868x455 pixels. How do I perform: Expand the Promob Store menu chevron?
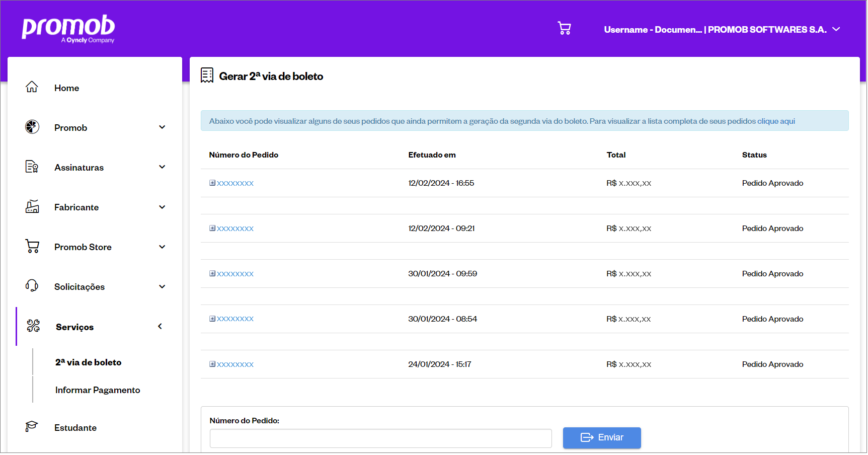click(162, 247)
